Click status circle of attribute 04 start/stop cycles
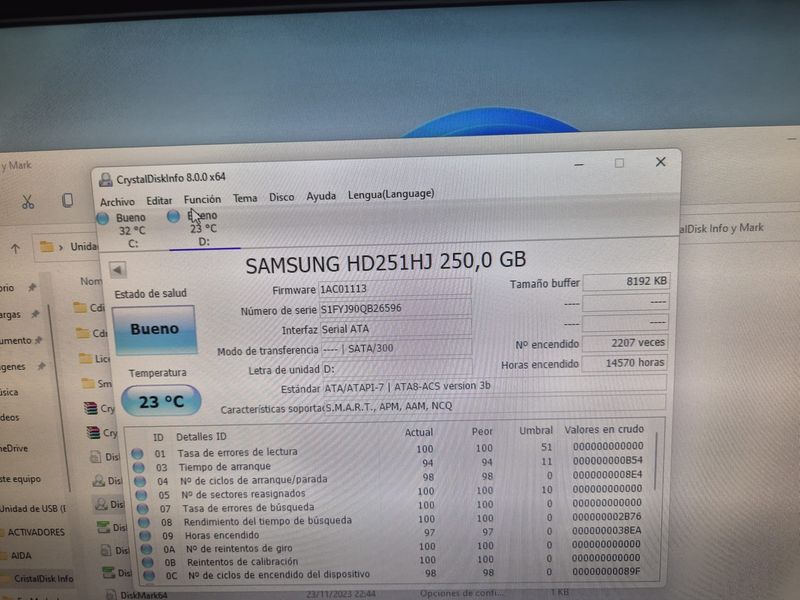 [140, 481]
